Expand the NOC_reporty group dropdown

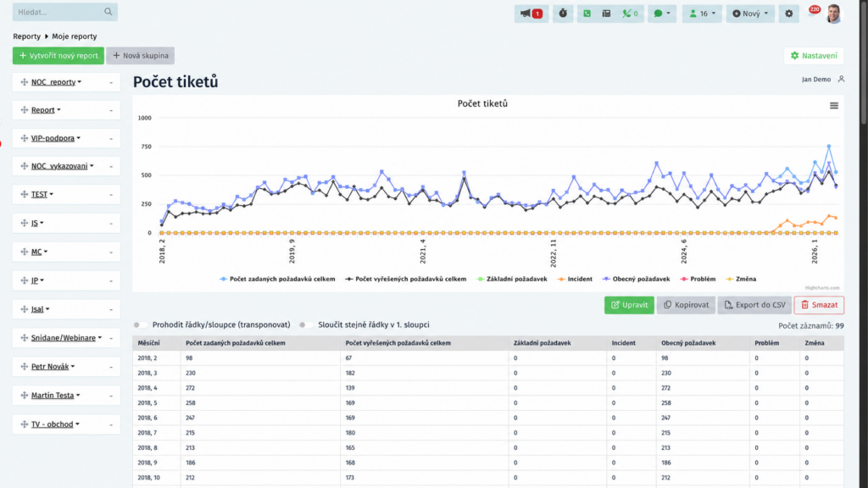(56, 82)
